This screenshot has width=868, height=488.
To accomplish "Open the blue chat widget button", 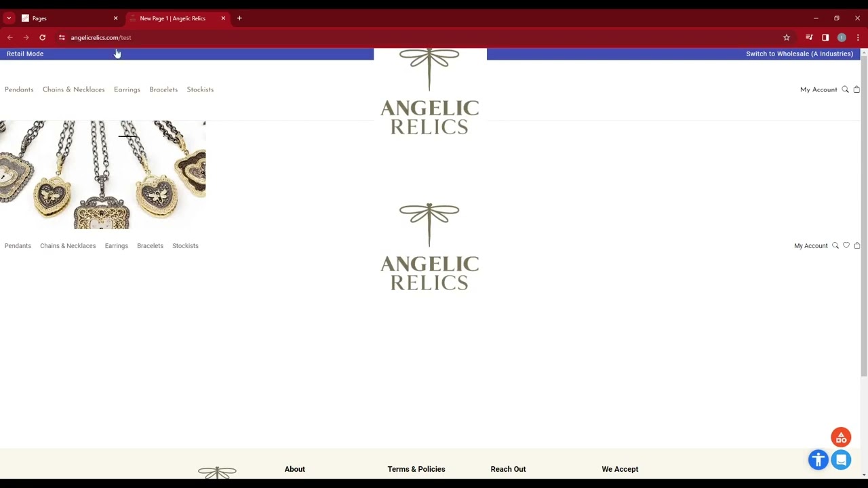I will (x=842, y=460).
